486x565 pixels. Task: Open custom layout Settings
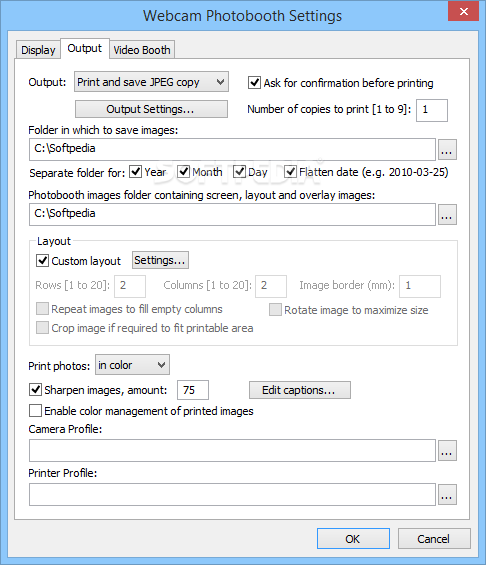pos(160,260)
